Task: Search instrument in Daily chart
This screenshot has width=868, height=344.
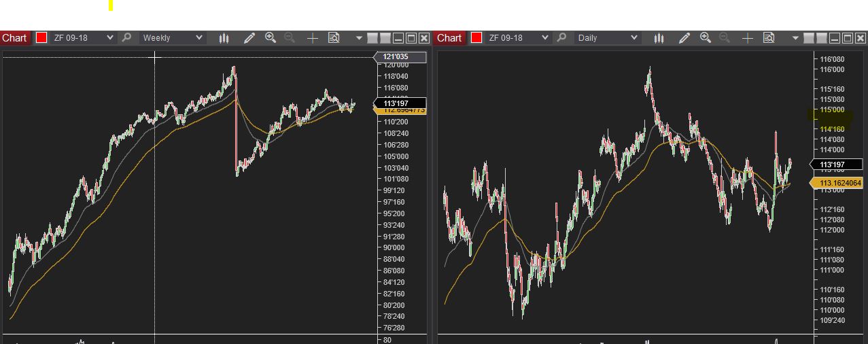Action: [561, 38]
